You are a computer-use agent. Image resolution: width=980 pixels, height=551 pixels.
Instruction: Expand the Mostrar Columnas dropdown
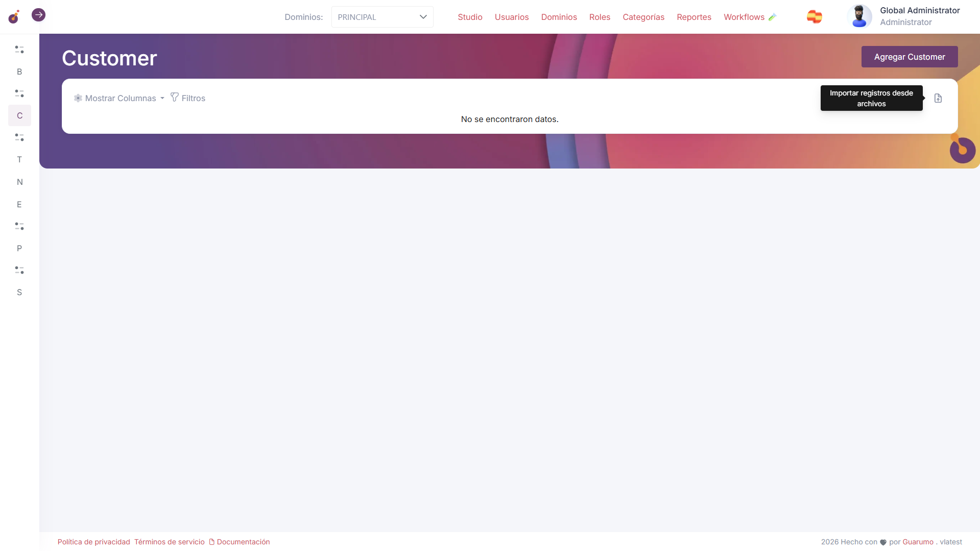(120, 98)
